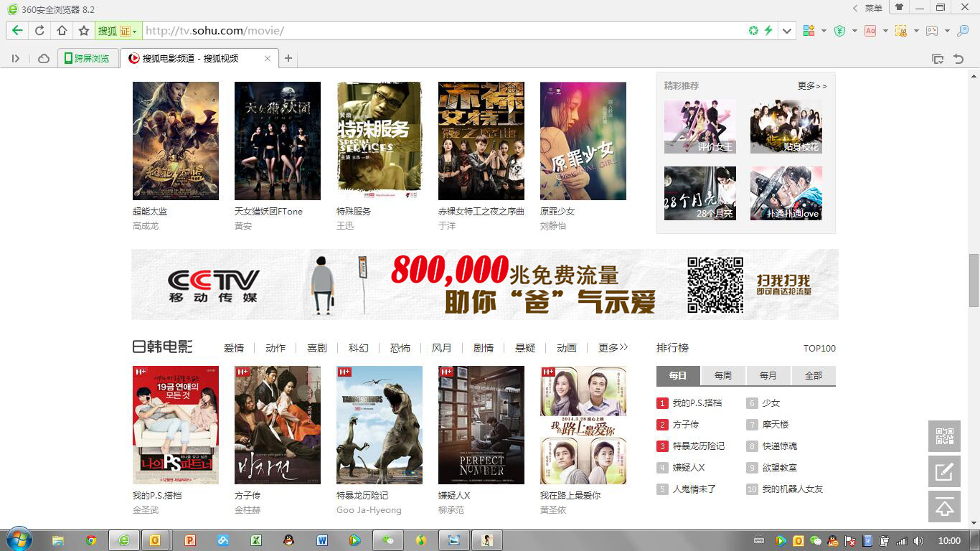Open the 评价女王 recommended thumbnail
Screen dimensions: 980x551
click(700, 126)
